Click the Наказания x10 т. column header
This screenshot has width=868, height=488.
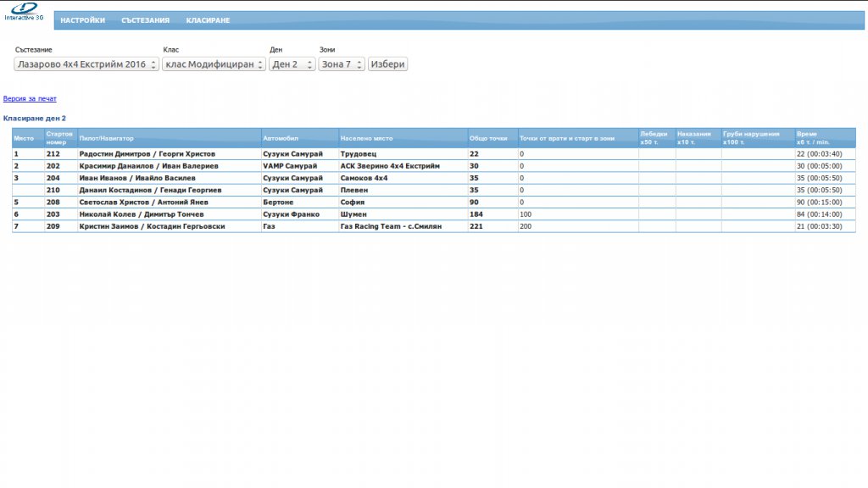tap(698, 138)
